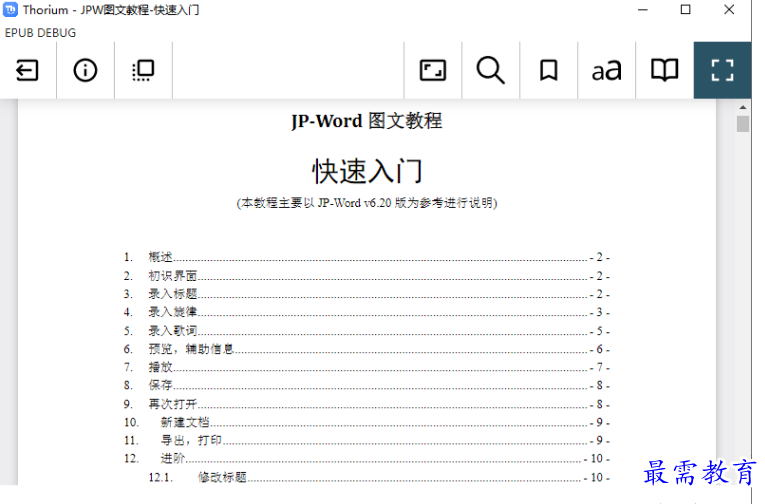Open TOC entry 7 播放
The image size is (765, 504).
[x=366, y=367]
